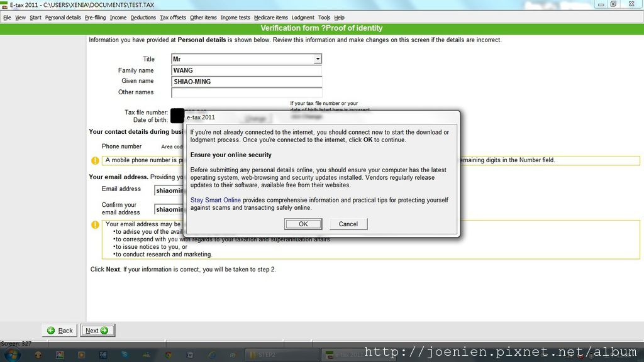644x362 pixels.
Task: Click the Family name field containing WANG
Action: 247,70
